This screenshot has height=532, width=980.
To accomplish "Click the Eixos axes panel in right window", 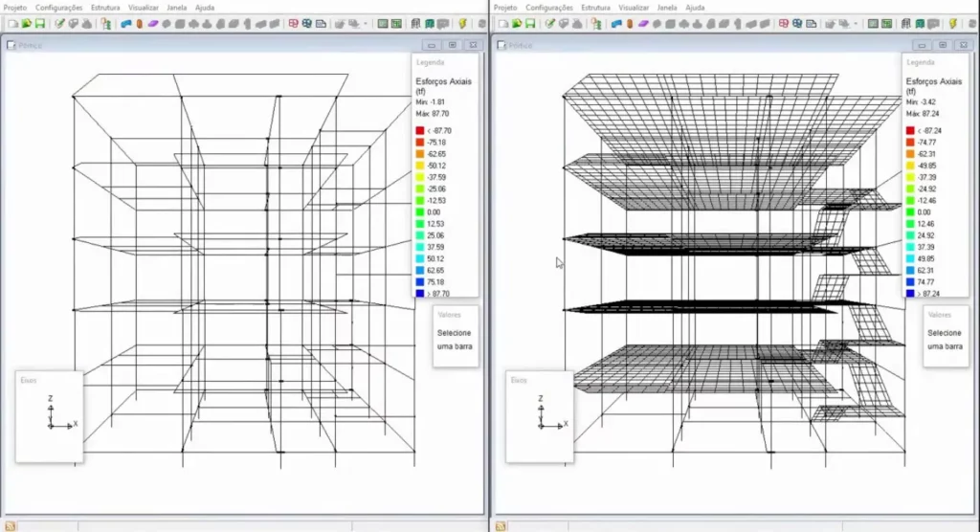I will (539, 416).
